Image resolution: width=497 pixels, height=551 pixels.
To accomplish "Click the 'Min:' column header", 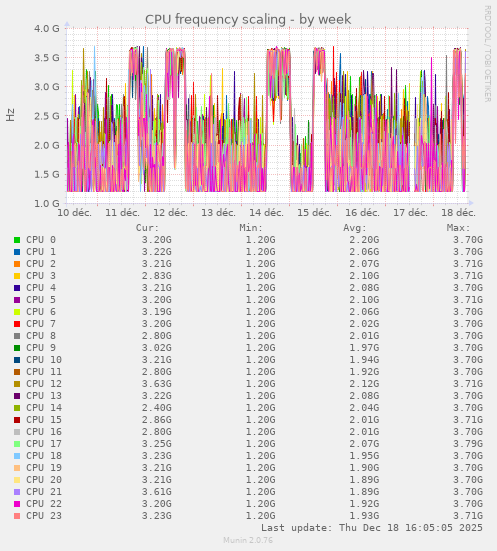I will (251, 228).
